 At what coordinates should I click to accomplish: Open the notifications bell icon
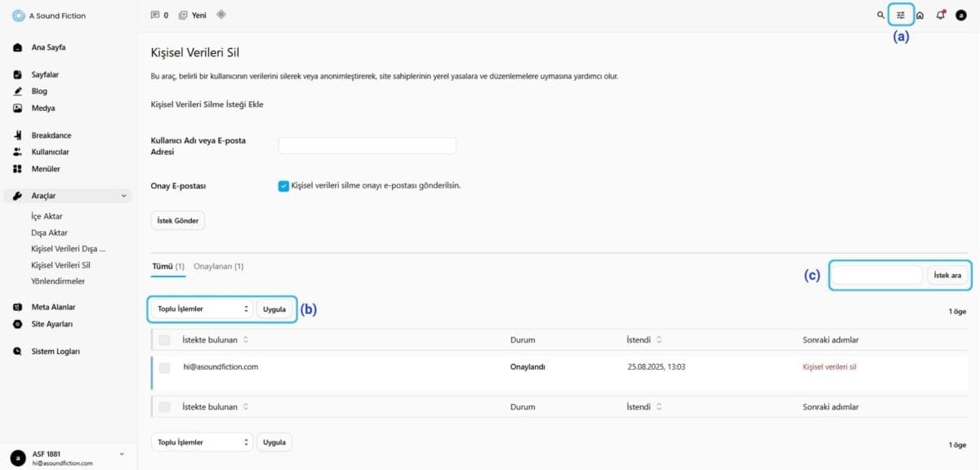[x=940, y=15]
